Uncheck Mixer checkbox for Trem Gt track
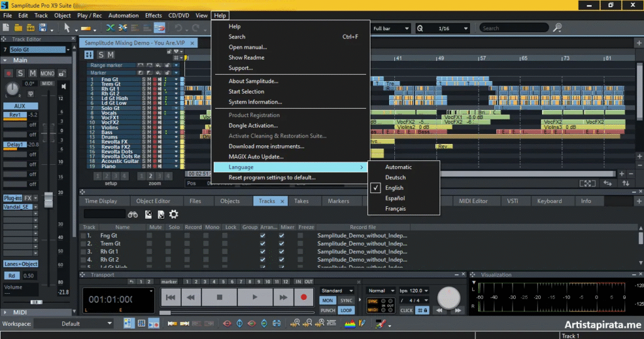 (x=281, y=243)
